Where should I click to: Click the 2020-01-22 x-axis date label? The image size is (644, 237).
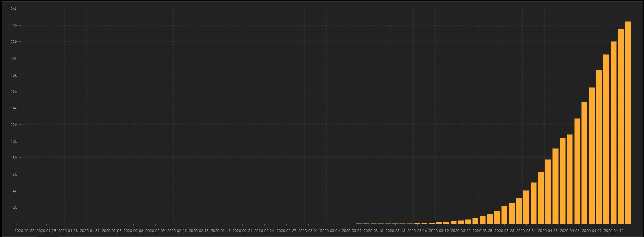(25, 230)
